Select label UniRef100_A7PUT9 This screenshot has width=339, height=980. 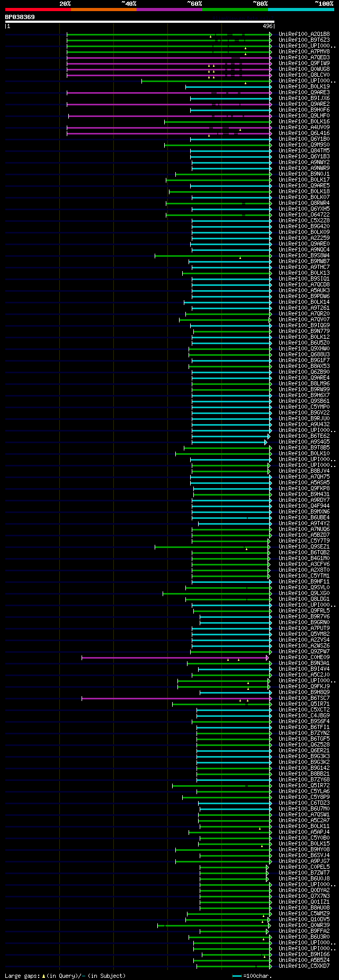point(304,628)
